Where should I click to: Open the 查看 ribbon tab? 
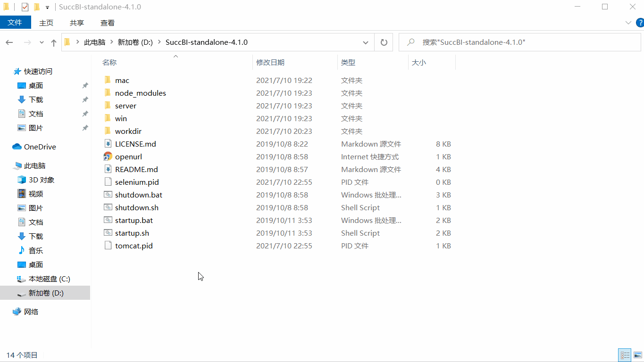coord(108,23)
